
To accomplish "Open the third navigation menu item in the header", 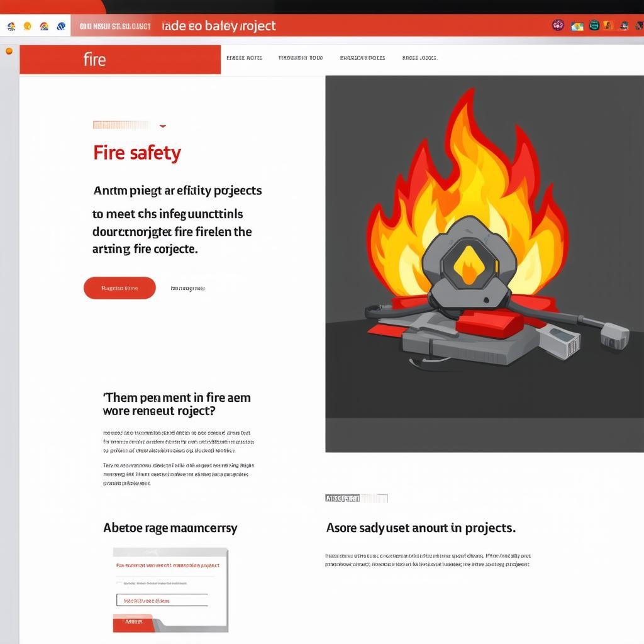I will click(362, 58).
